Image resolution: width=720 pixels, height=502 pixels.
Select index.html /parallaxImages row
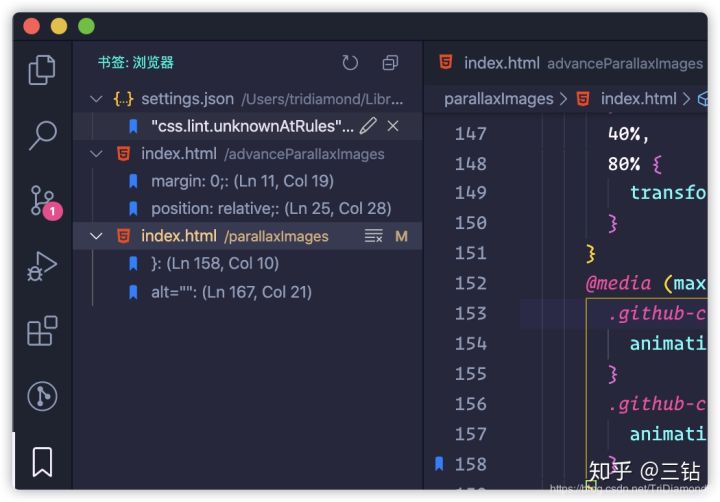point(248,236)
